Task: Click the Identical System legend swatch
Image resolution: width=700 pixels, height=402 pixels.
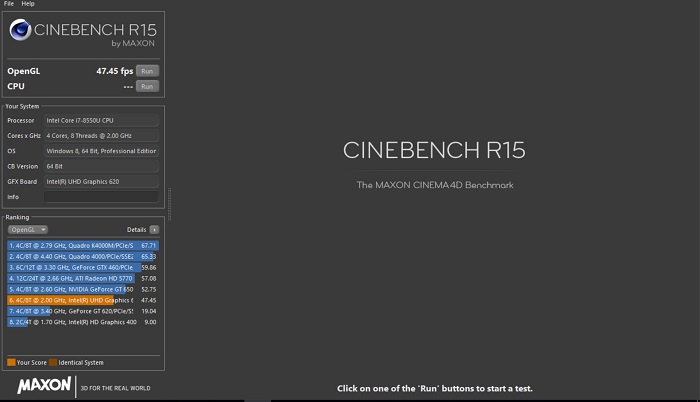Action: pos(53,362)
